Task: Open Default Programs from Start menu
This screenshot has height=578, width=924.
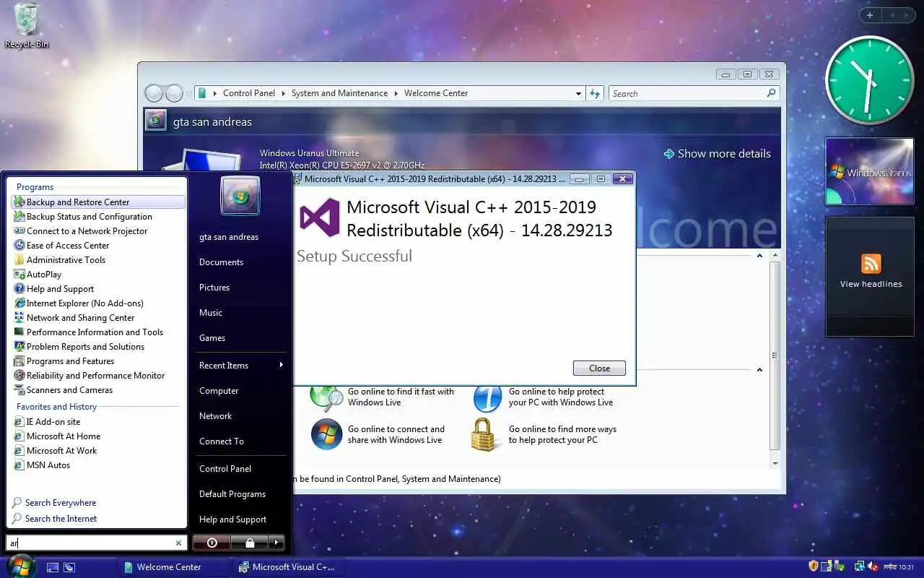Action: tap(232, 494)
